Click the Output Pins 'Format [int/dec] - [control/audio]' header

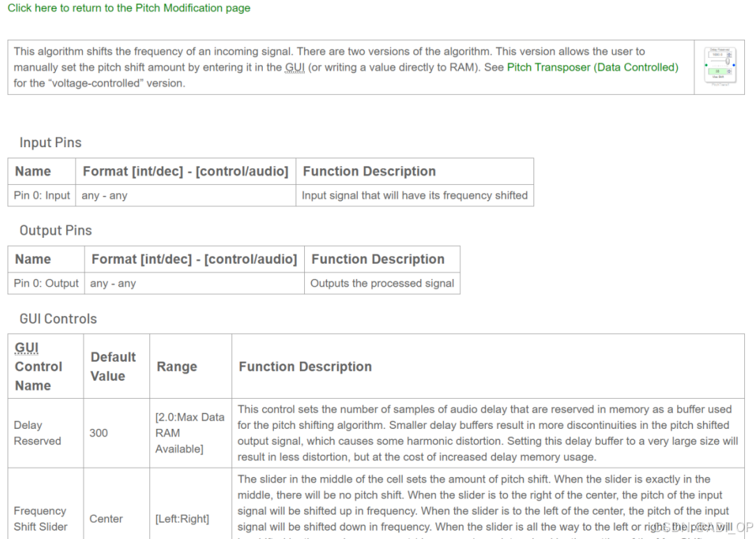click(x=195, y=259)
